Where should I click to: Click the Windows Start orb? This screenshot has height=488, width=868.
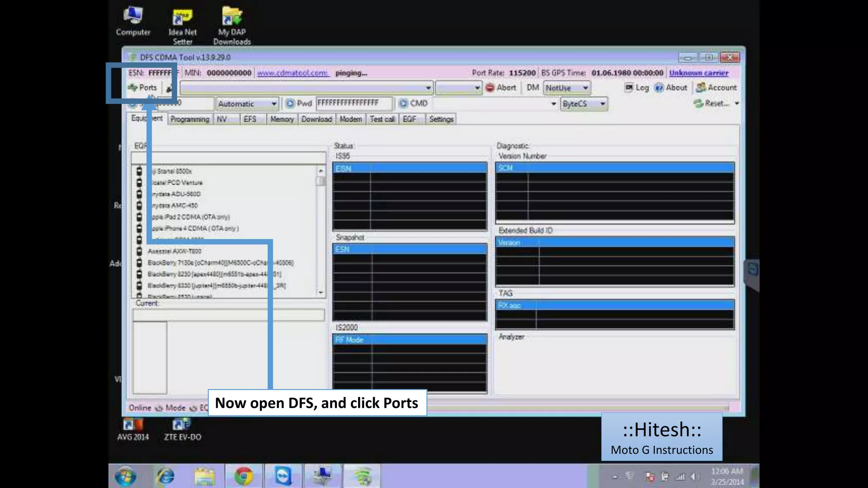point(125,476)
